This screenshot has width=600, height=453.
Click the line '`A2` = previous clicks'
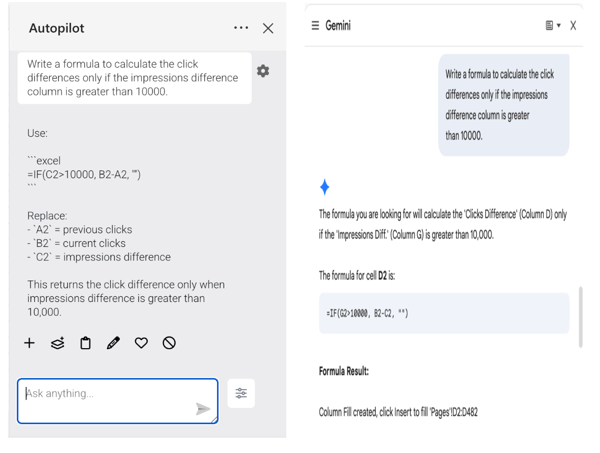[80, 230]
